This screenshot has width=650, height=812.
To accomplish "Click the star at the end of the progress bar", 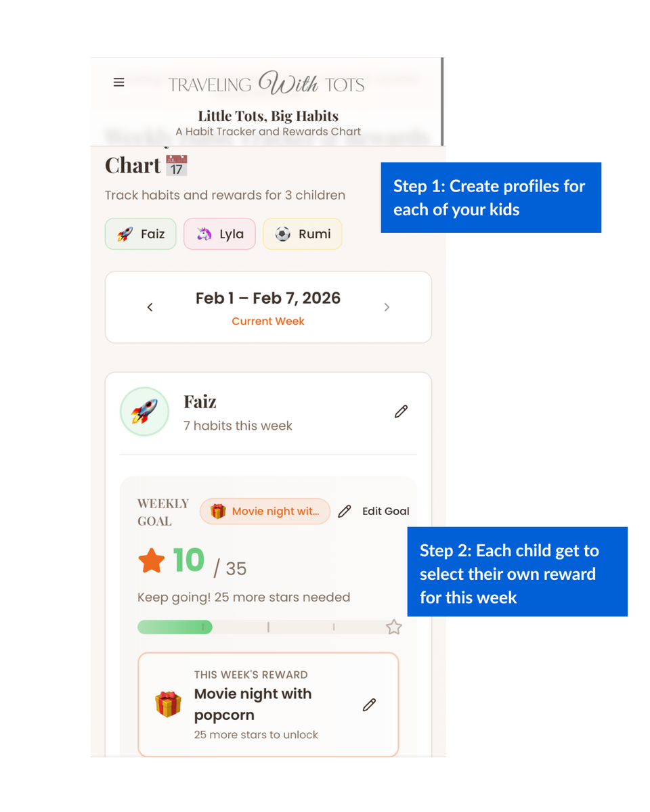I will pos(394,627).
